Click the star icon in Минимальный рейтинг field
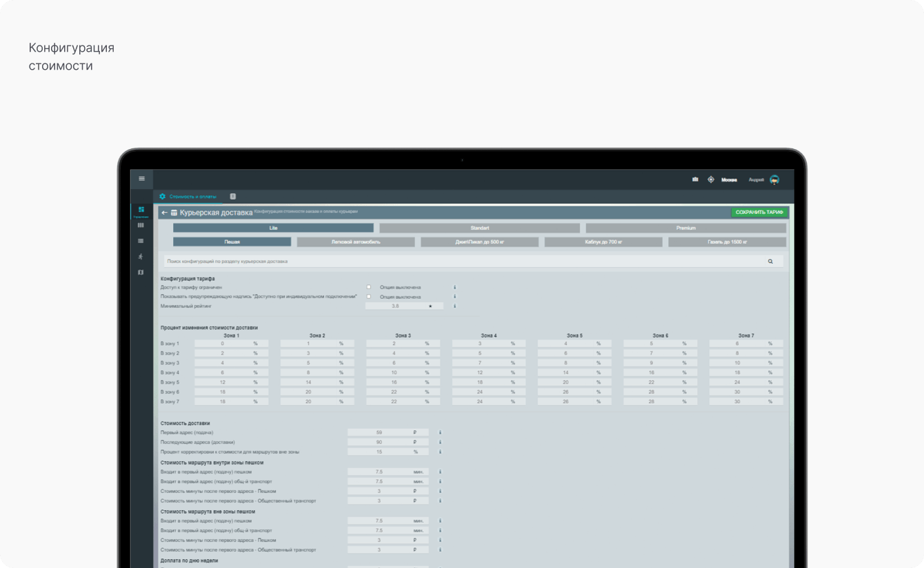Screen dimensions: 924x568 coord(430,306)
